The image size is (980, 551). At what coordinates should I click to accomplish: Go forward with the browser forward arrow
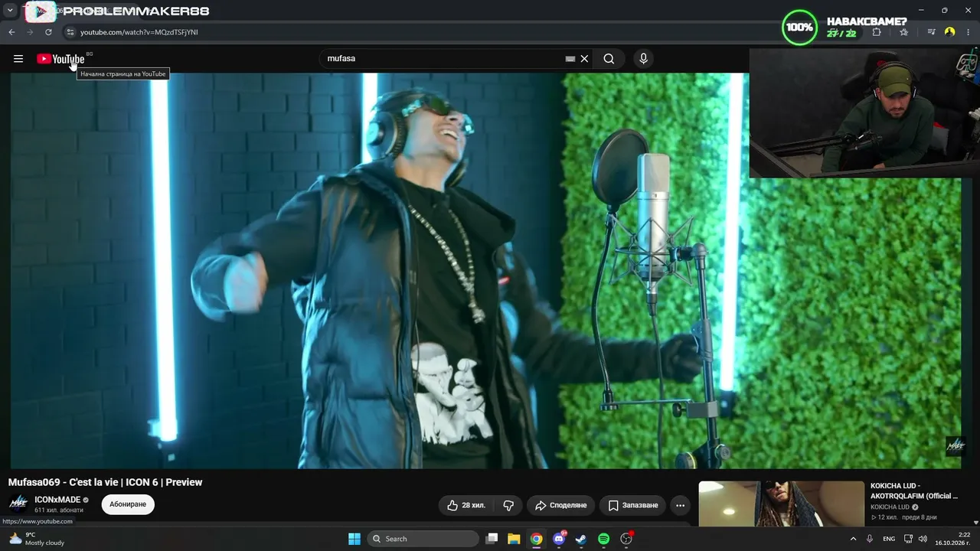point(30,32)
